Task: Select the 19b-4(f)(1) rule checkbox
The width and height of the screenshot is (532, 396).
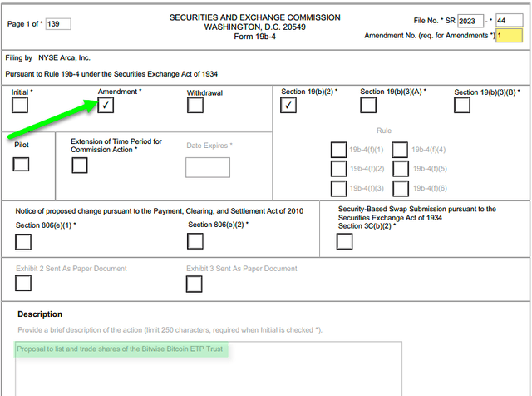Action: [338, 150]
